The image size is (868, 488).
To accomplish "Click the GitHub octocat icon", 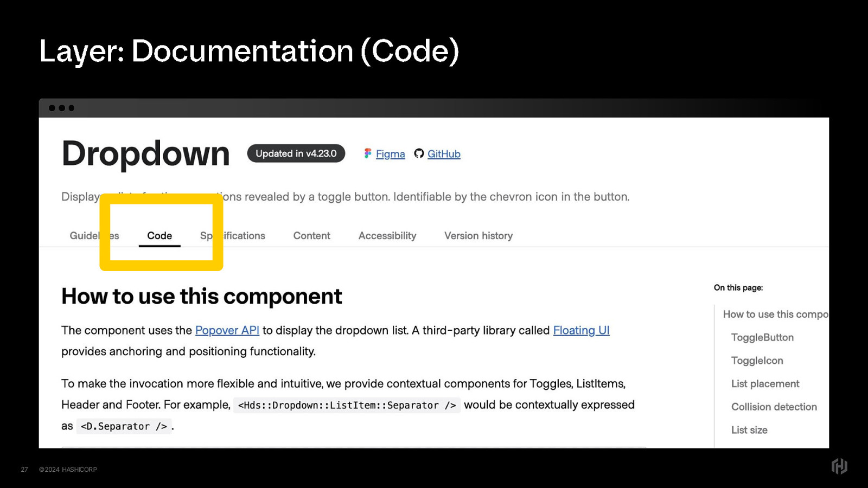I will 419,154.
